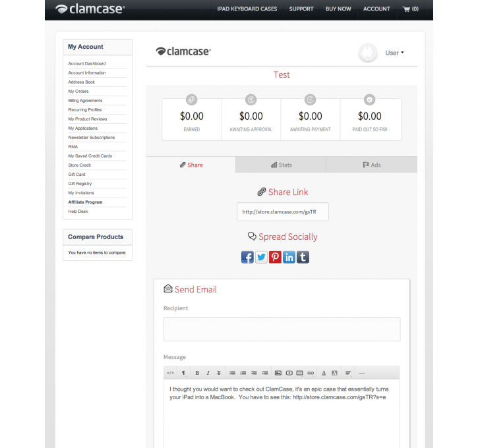Image resolution: width=478 pixels, height=448 pixels.
Task: Click the ClamCase logo in affiliate panel
Action: 183,51
